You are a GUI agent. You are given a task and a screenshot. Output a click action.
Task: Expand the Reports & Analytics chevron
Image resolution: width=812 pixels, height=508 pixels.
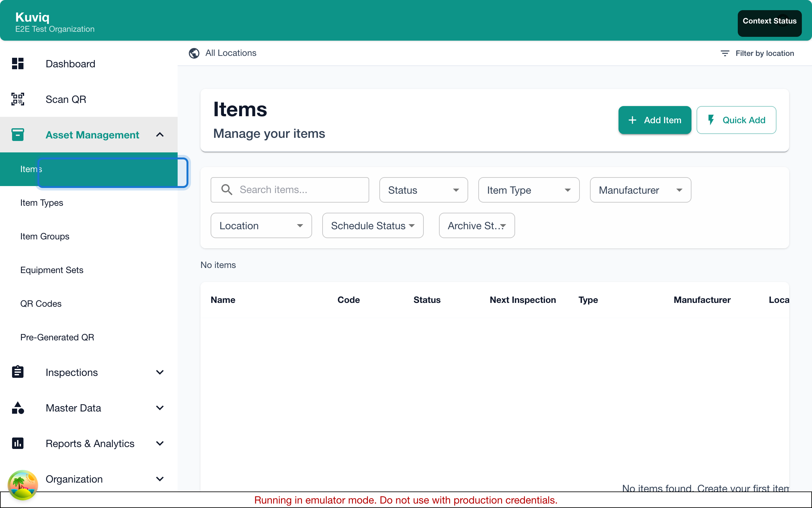(x=160, y=443)
